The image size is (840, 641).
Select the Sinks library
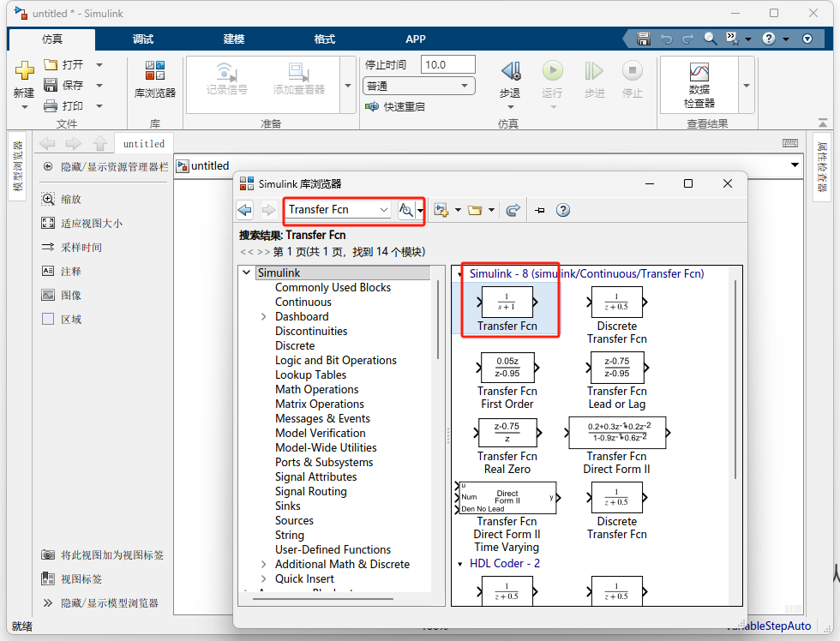click(288, 506)
